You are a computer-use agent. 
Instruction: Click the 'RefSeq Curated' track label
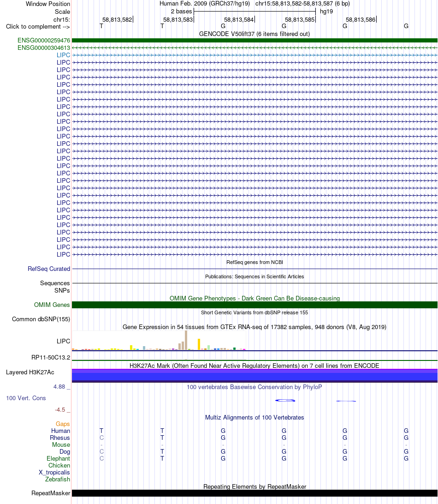click(x=49, y=269)
